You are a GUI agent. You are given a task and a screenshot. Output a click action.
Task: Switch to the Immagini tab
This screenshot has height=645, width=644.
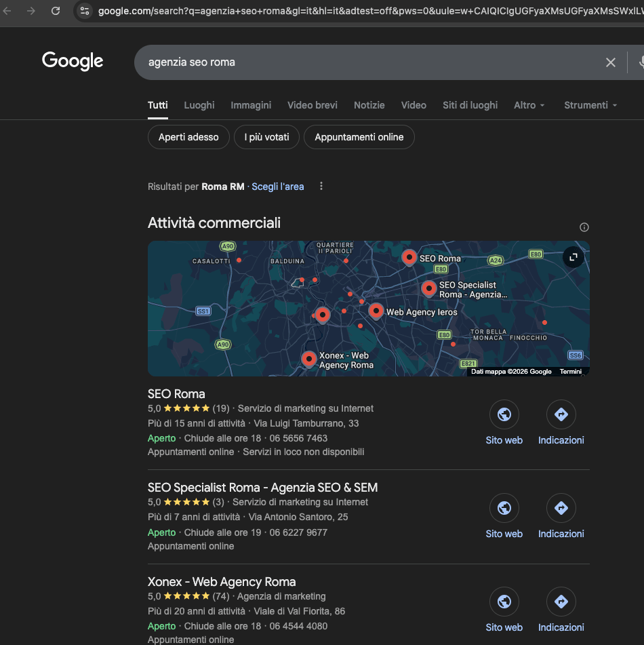click(x=251, y=105)
